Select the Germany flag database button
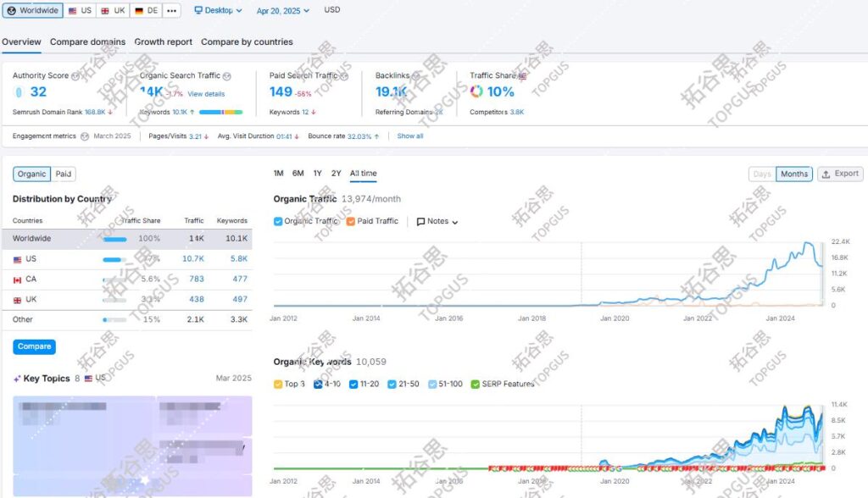 pyautogui.click(x=147, y=11)
